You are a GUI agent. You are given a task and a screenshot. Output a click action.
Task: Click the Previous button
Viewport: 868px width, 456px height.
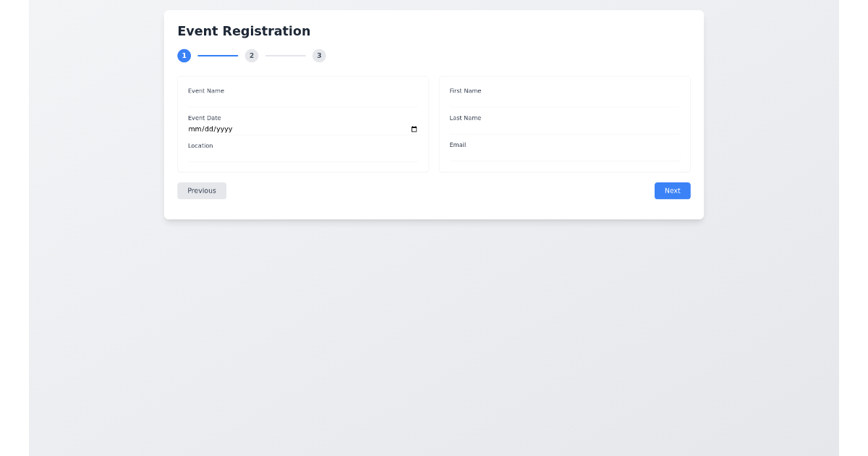coord(201,190)
